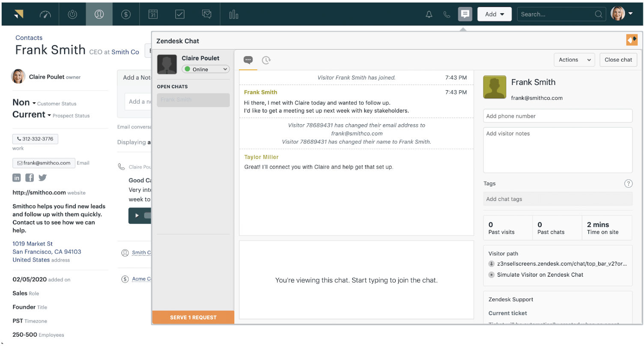Screen dimensions: 644x358
Task: Click the frank@smithco.com email button
Action: pyautogui.click(x=44, y=163)
